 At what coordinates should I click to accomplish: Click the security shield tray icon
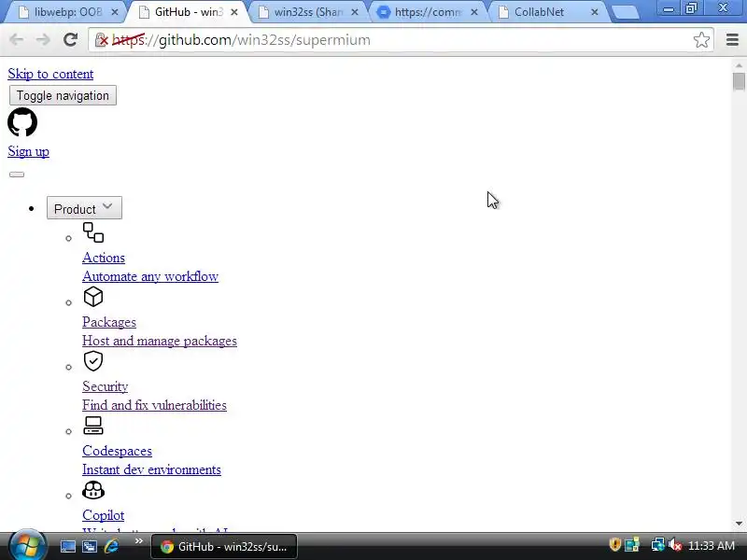click(x=615, y=545)
